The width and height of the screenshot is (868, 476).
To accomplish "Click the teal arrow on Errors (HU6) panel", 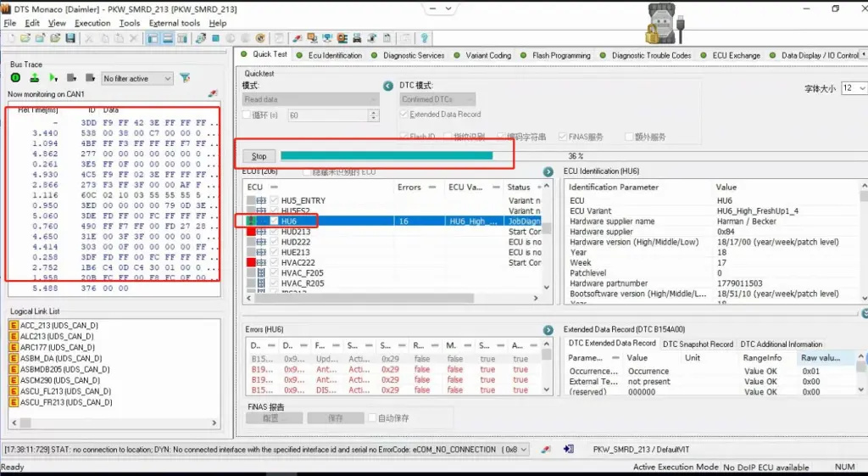I will click(548, 330).
